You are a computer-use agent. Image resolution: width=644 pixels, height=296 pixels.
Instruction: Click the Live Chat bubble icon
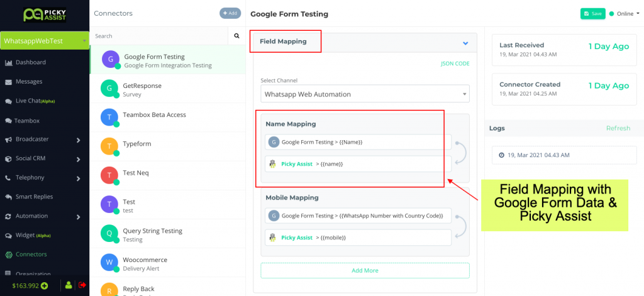click(8, 101)
